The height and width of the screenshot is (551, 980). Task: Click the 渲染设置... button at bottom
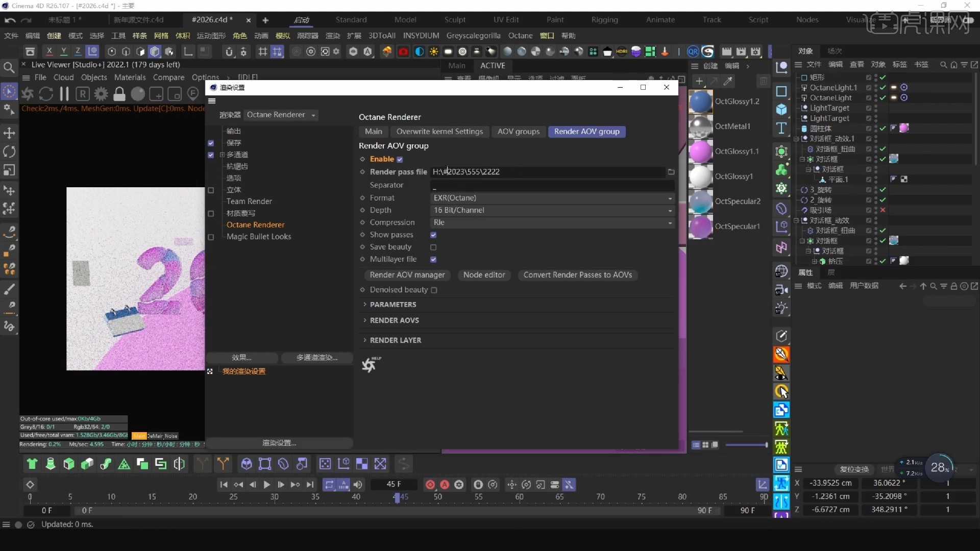click(279, 443)
